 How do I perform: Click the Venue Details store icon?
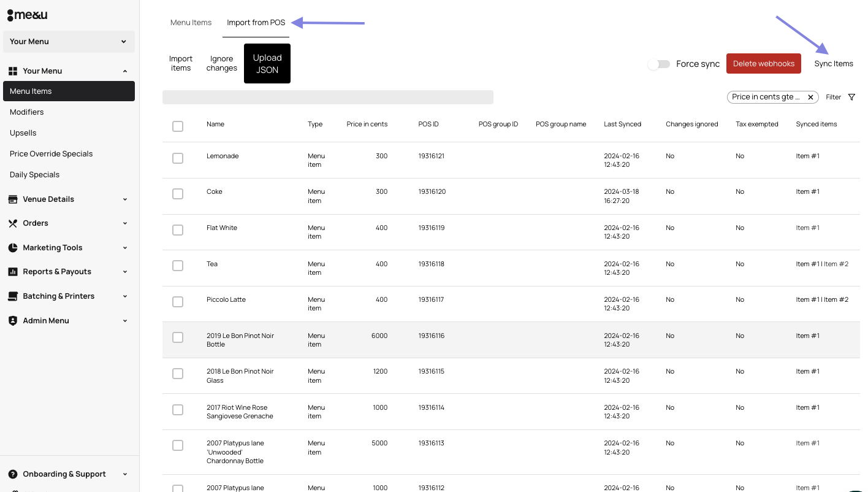(13, 199)
